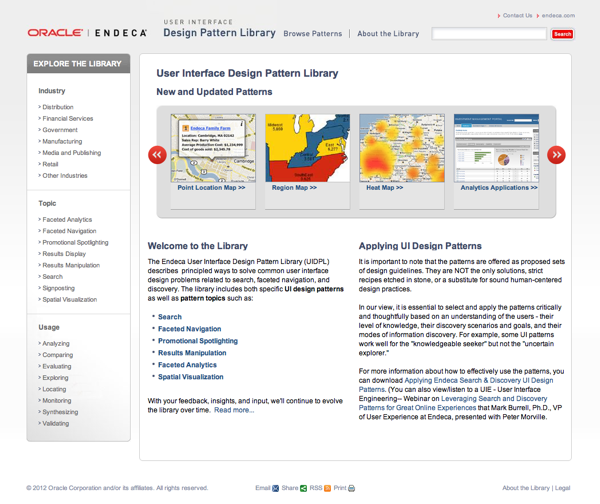Click the Legal footer link
600x504 pixels.
(x=562, y=488)
